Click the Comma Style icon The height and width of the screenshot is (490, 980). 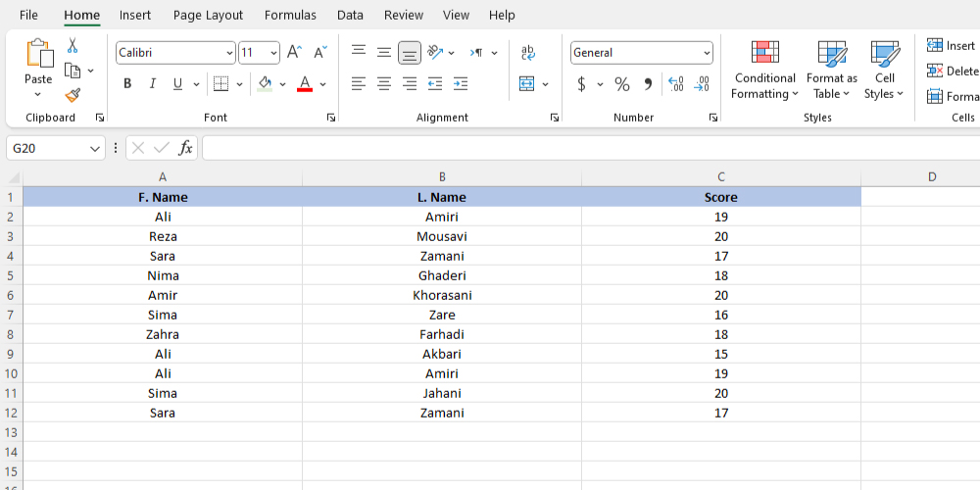tap(648, 84)
